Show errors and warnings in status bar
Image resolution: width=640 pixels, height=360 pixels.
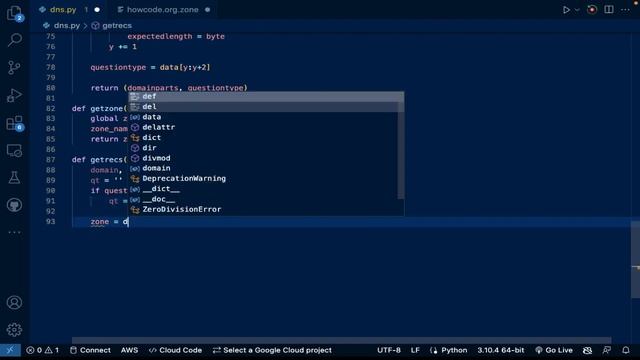click(42, 350)
